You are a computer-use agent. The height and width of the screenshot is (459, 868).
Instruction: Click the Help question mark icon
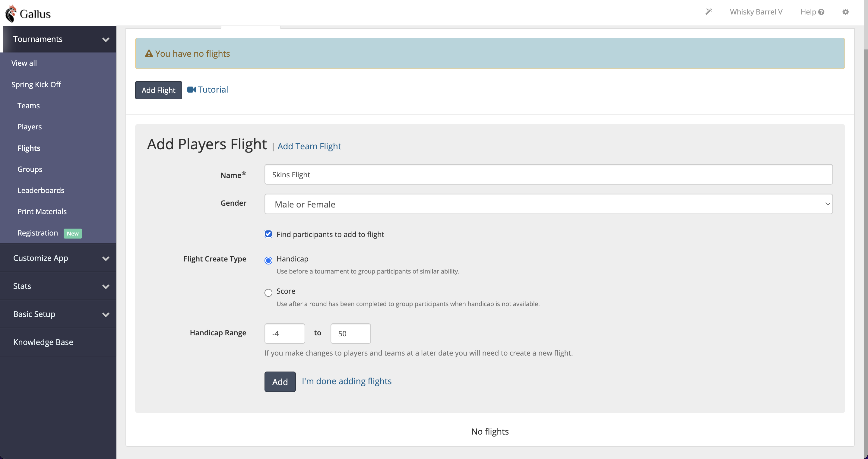[821, 12]
